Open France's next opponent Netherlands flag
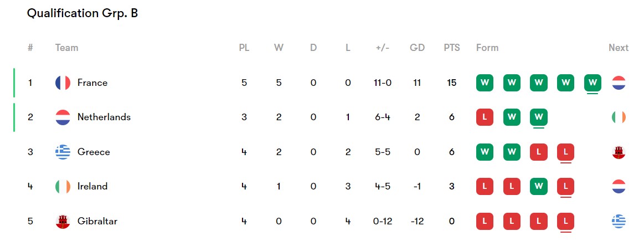The height and width of the screenshot is (241, 644). [x=619, y=83]
